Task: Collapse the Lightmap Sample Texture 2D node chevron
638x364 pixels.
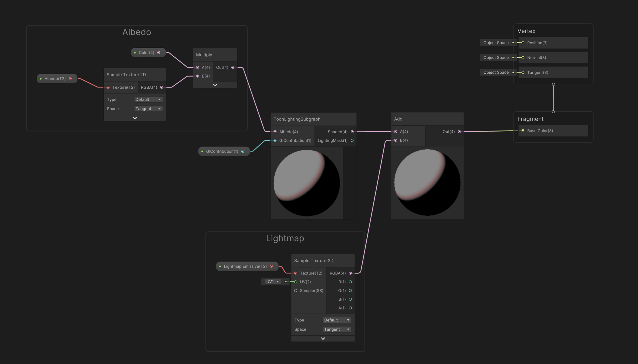Action: (323, 339)
